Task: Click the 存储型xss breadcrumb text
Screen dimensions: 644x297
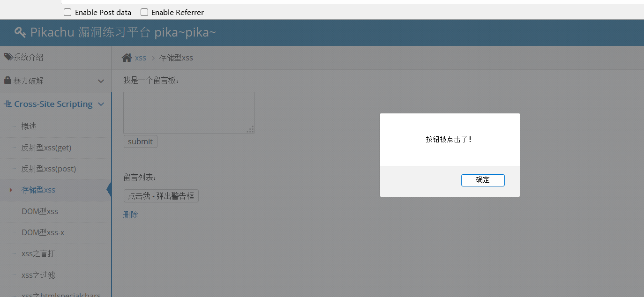Action: click(176, 58)
